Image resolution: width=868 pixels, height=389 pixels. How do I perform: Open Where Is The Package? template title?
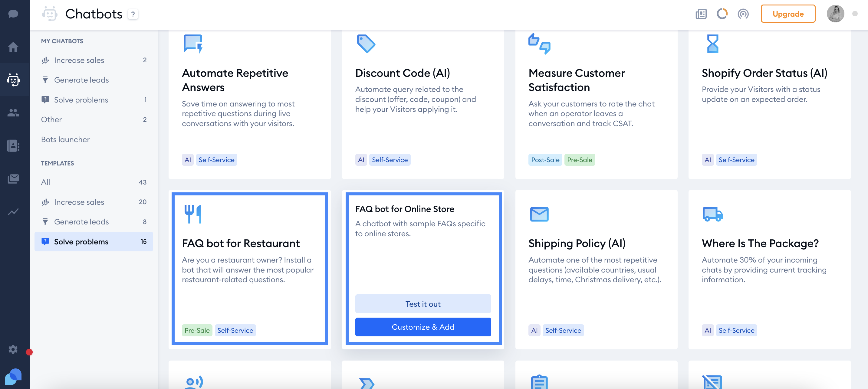click(760, 243)
